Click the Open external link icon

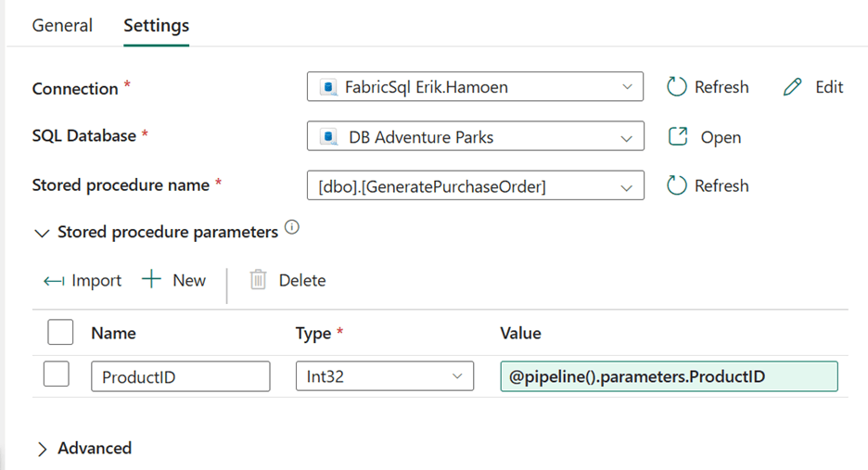[x=678, y=137]
